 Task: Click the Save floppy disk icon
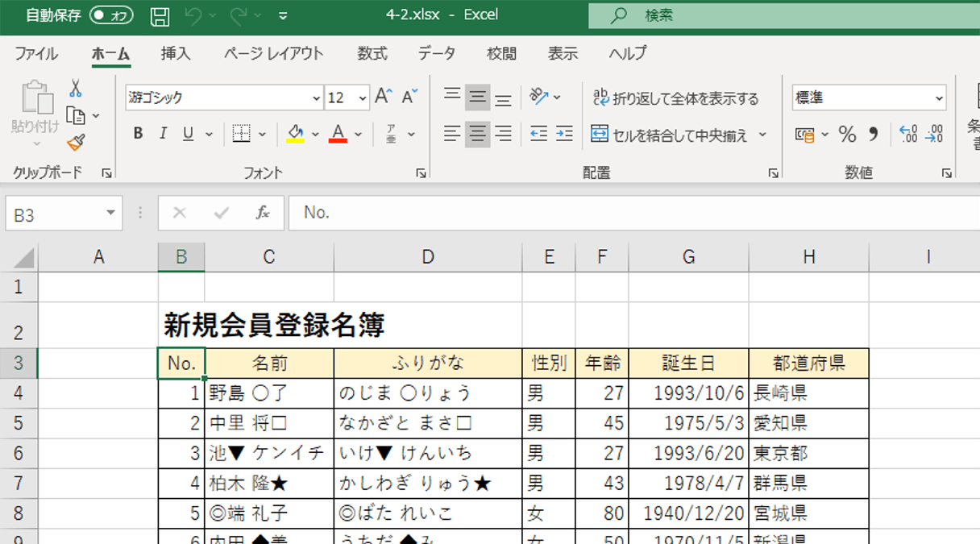160,15
